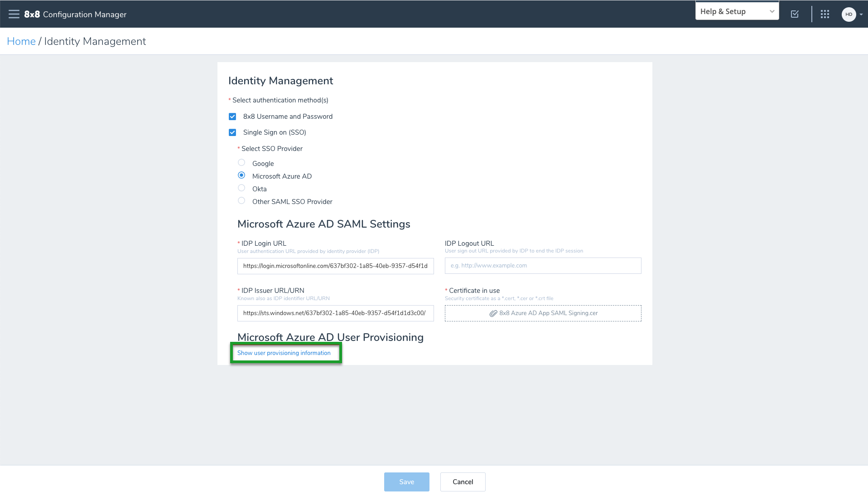Click the Identity Management breadcrumb text
The image size is (868, 496).
click(95, 41)
